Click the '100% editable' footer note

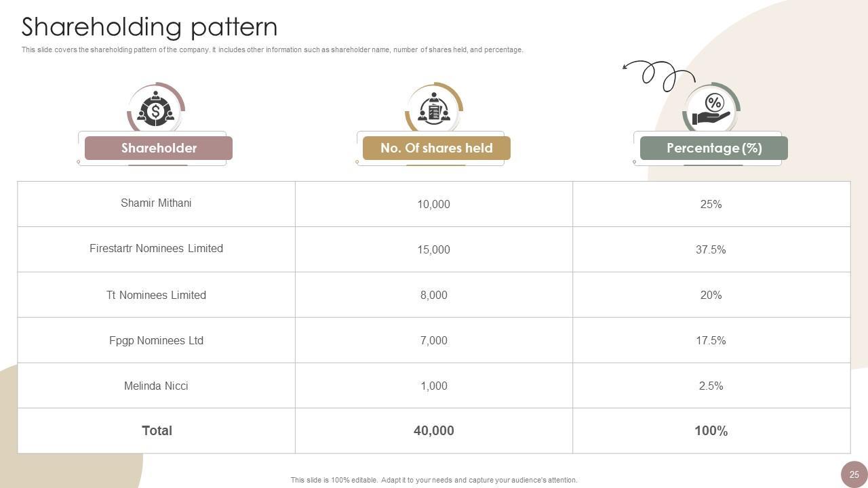point(434,480)
